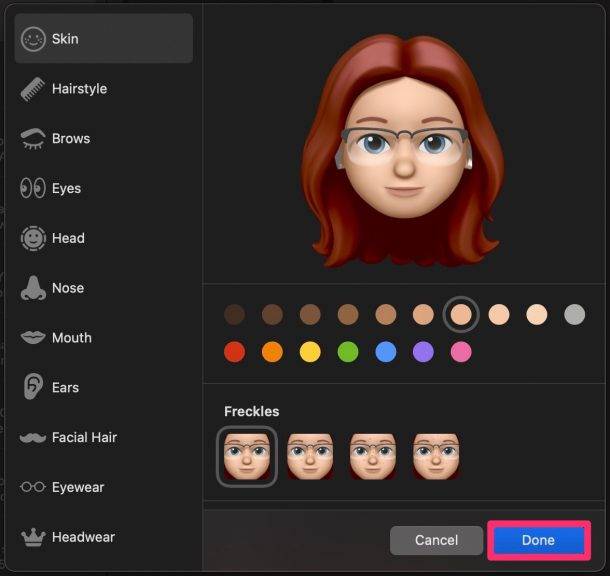610x576 pixels.
Task: Choose the Brows icon in sidebar
Action: point(34,139)
